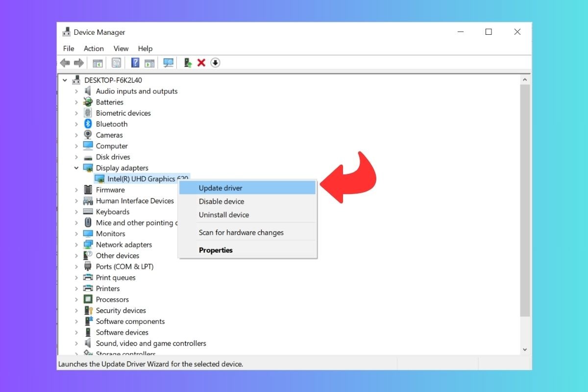Click the Batteries category icon
588x392 pixels.
88,102
